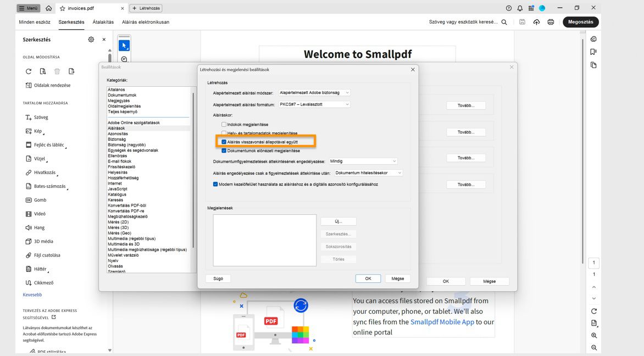This screenshot has height=356, width=644.
Task: Click Mégse in signature dialog
Action: tap(398, 279)
